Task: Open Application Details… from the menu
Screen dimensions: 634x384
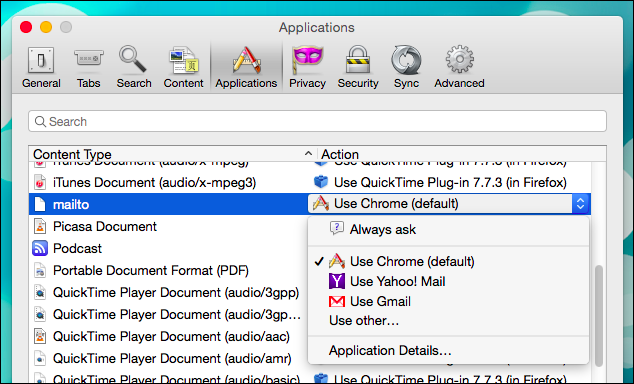Action: point(448,350)
